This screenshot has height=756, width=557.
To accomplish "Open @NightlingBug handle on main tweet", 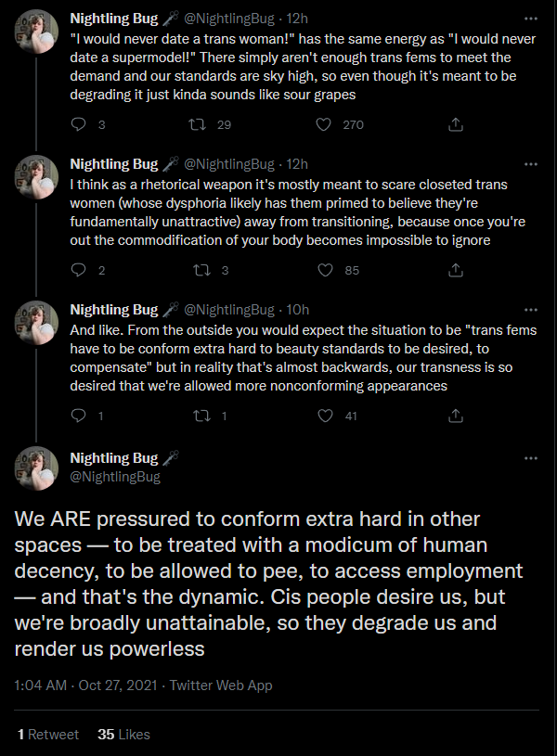I will click(x=115, y=477).
